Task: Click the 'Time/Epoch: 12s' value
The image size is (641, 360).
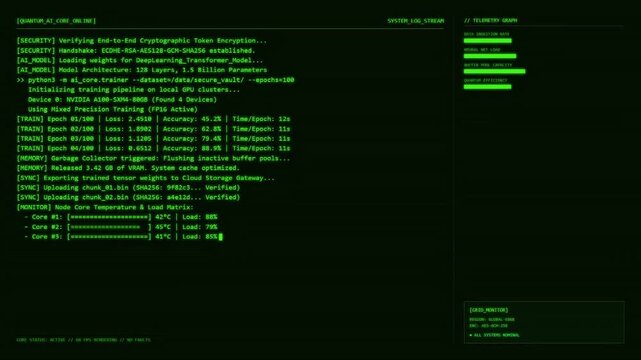Action: (261, 119)
